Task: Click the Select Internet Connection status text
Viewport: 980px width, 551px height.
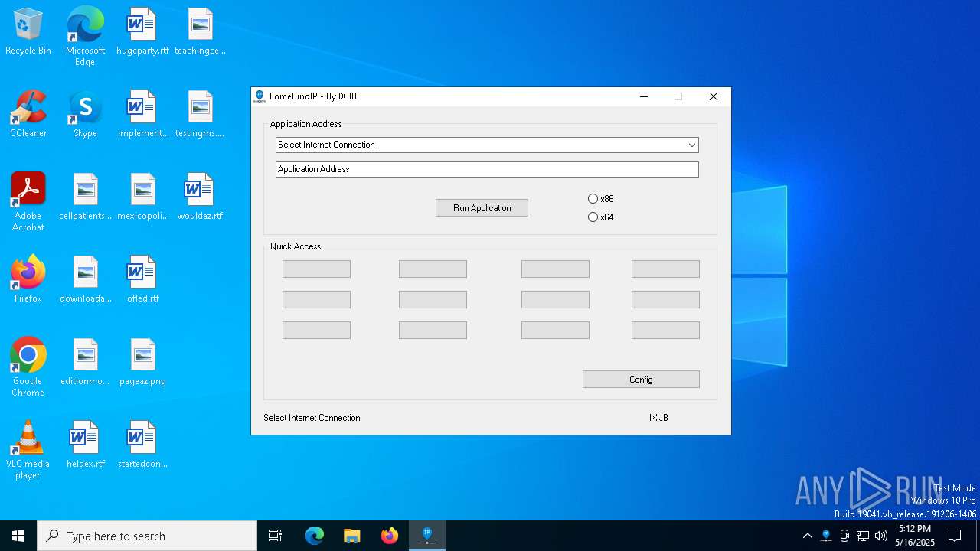Action: click(x=312, y=418)
